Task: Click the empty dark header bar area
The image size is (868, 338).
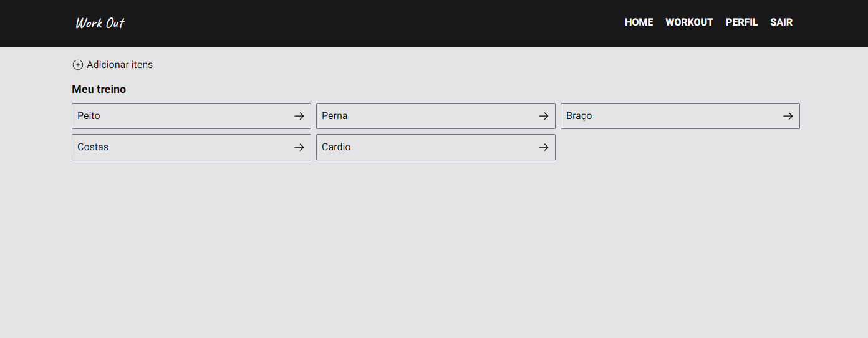Action: point(374,23)
